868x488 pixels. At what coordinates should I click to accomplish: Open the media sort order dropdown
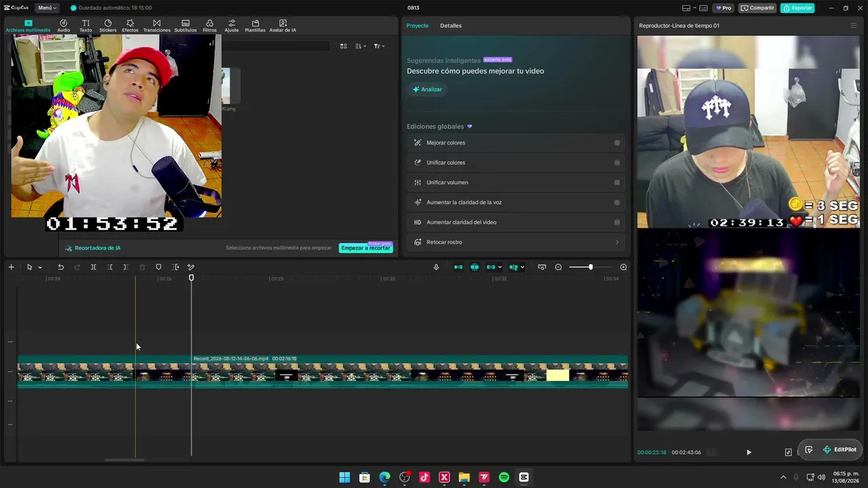click(361, 46)
